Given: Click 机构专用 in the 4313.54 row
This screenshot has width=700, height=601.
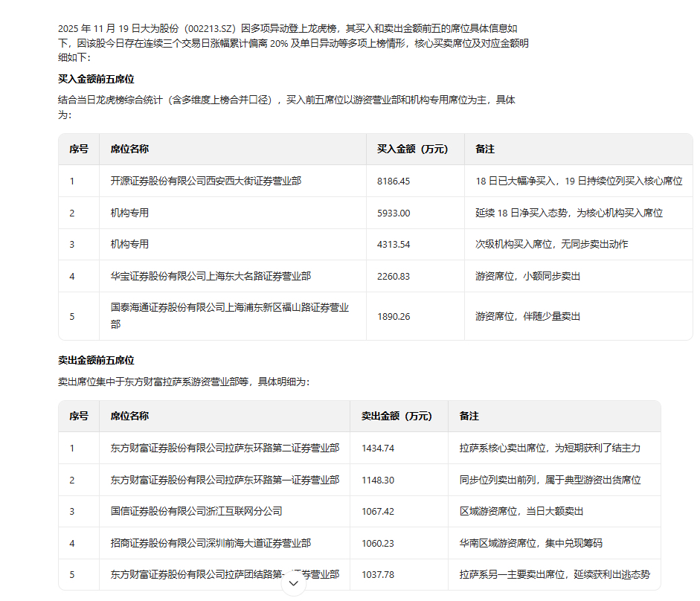Looking at the screenshot, I should [x=129, y=244].
